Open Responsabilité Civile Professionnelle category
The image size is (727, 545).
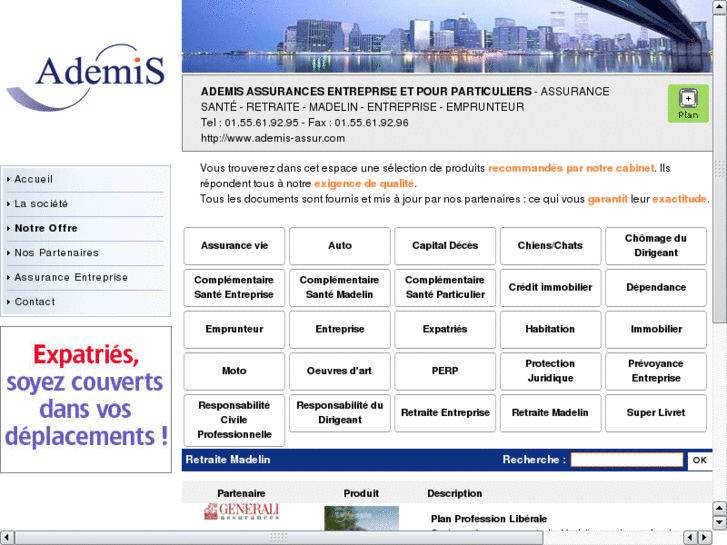(x=234, y=420)
